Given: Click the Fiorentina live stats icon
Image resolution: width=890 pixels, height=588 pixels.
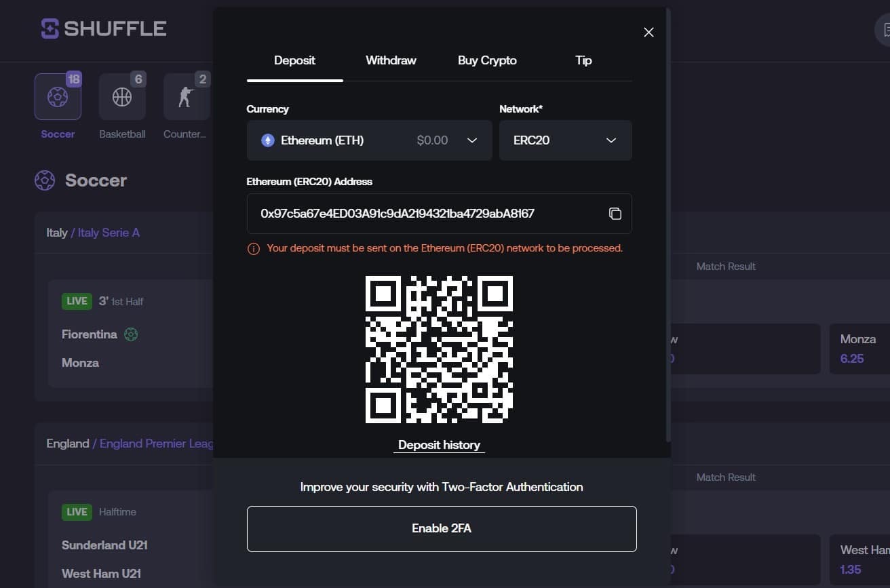Looking at the screenshot, I should 131,334.
